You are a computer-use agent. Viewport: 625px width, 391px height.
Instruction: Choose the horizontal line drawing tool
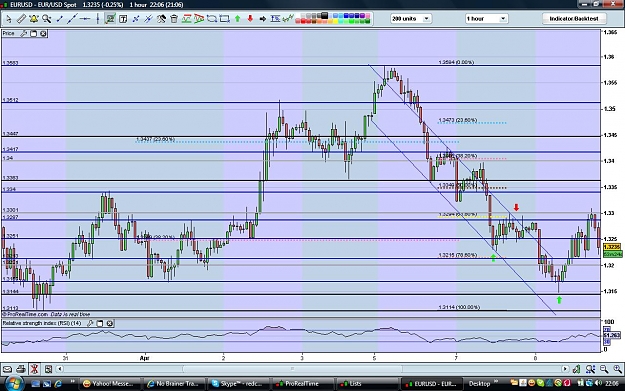[85, 19]
